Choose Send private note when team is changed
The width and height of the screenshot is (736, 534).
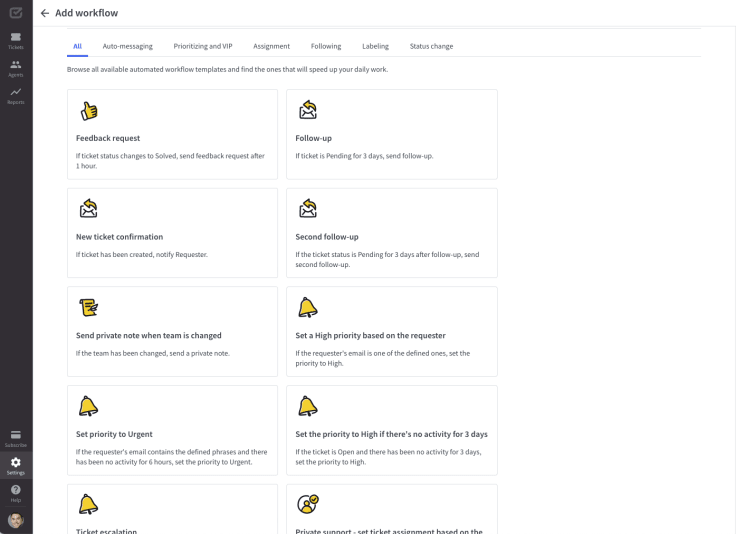tap(149, 336)
